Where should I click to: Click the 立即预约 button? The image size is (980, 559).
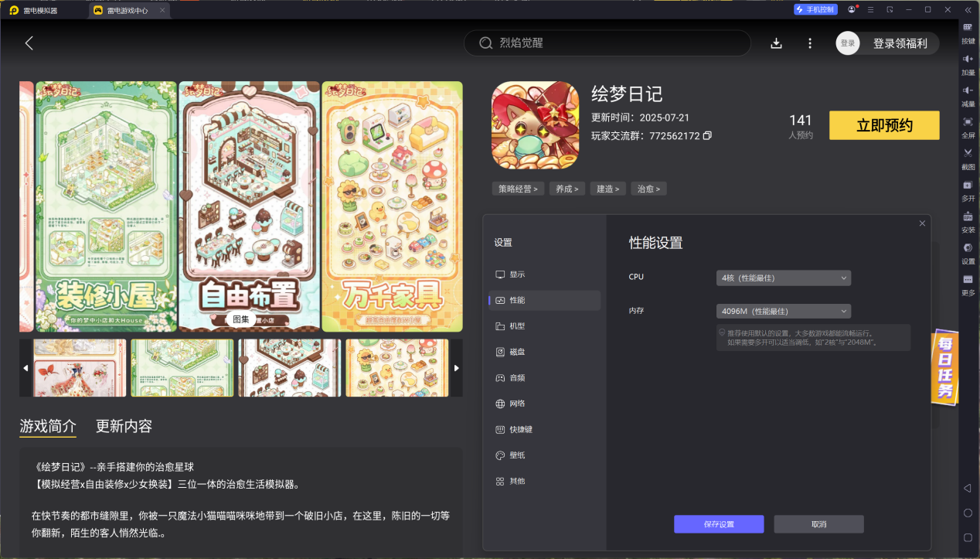tap(884, 126)
